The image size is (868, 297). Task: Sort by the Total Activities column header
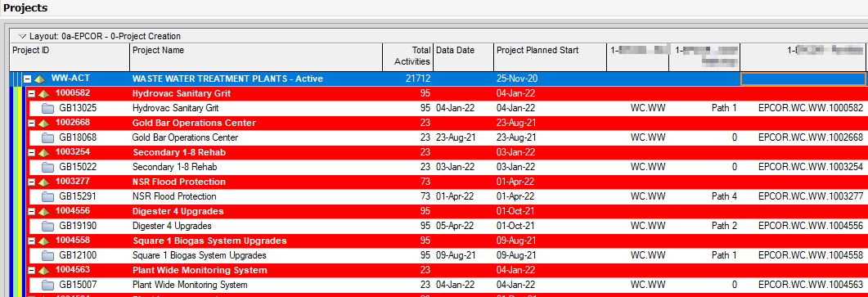coord(408,57)
